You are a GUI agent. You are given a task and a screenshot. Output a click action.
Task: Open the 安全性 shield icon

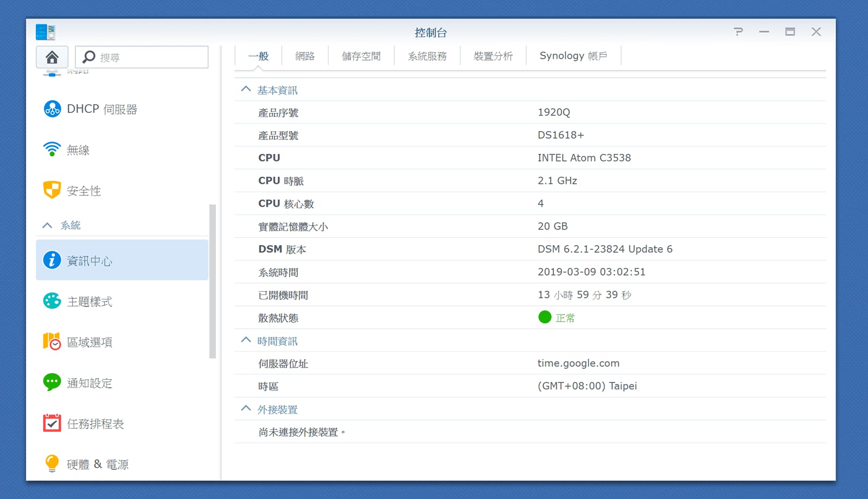[x=52, y=190]
